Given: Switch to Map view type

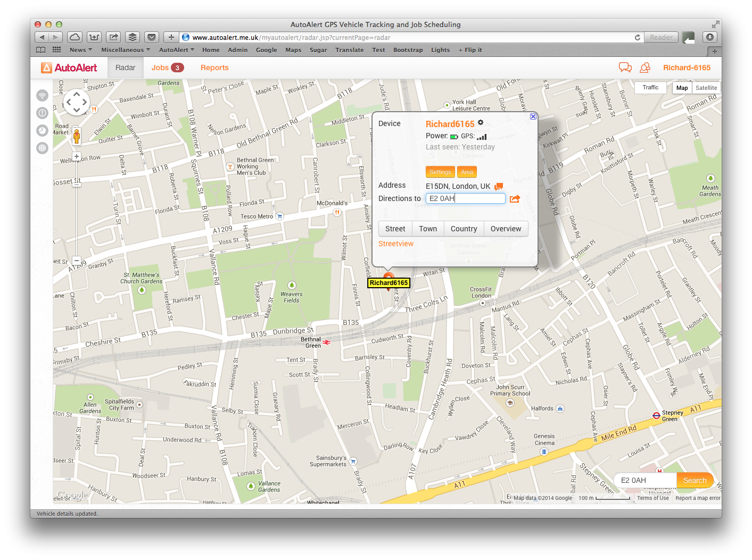Looking at the screenshot, I should (x=682, y=88).
